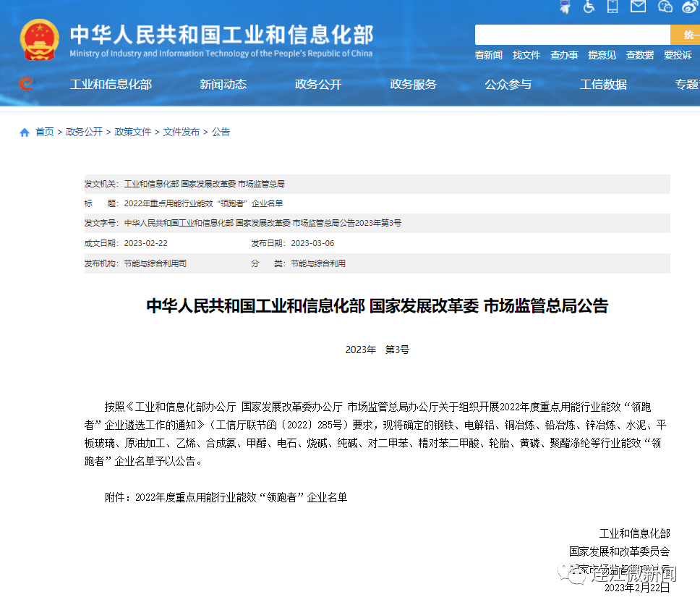This screenshot has height=605, width=700.
Task: Click the 提意见 quick link
Action: point(602,55)
